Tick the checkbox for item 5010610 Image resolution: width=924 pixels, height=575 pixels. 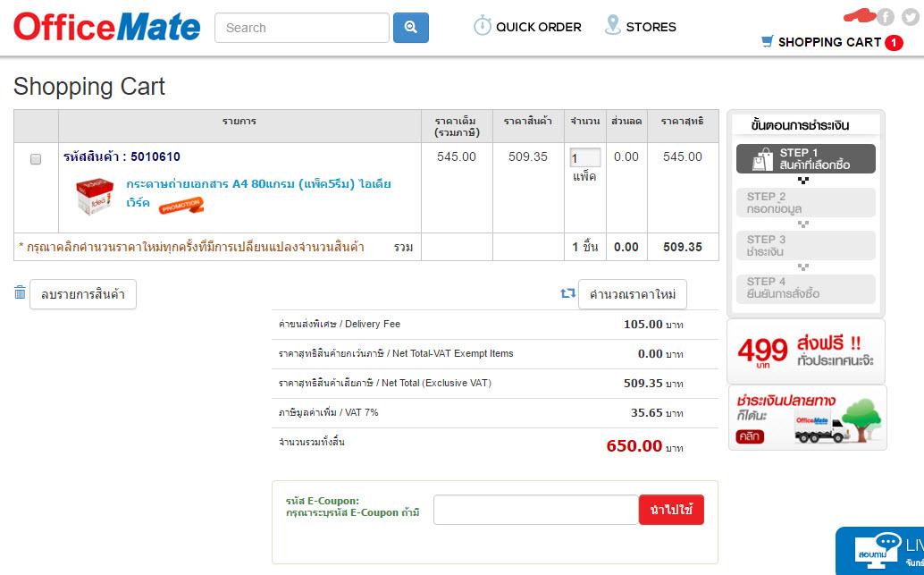point(36,159)
